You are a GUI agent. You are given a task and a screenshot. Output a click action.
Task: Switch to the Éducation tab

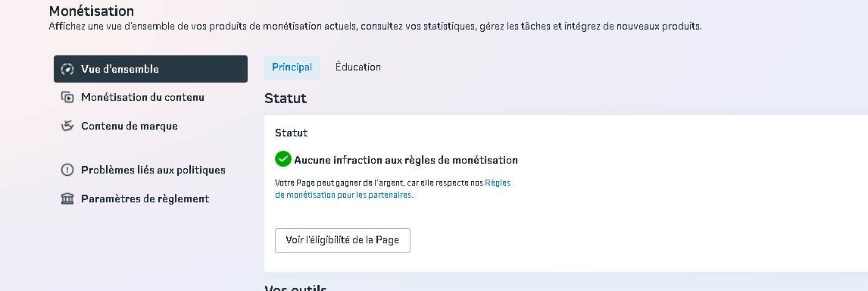(x=358, y=67)
